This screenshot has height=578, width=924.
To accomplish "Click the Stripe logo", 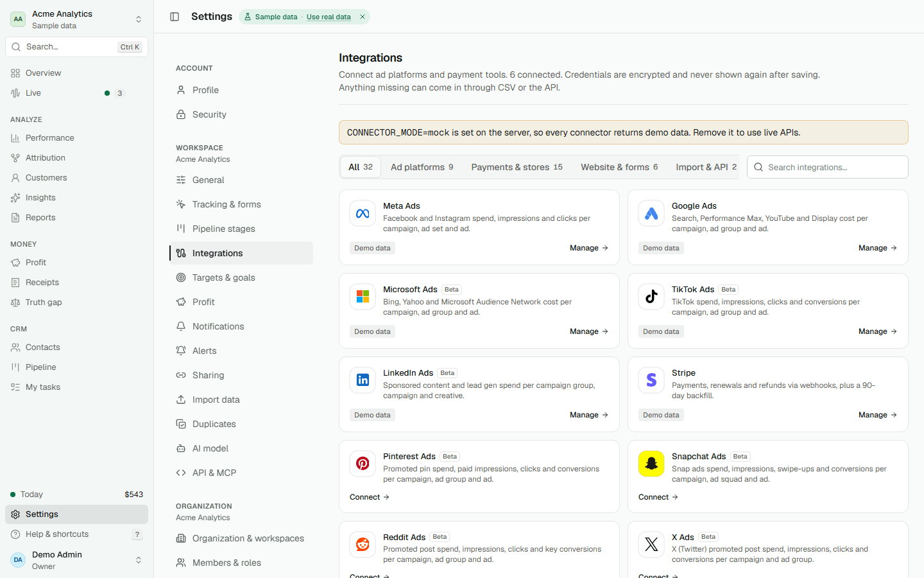I will (651, 380).
